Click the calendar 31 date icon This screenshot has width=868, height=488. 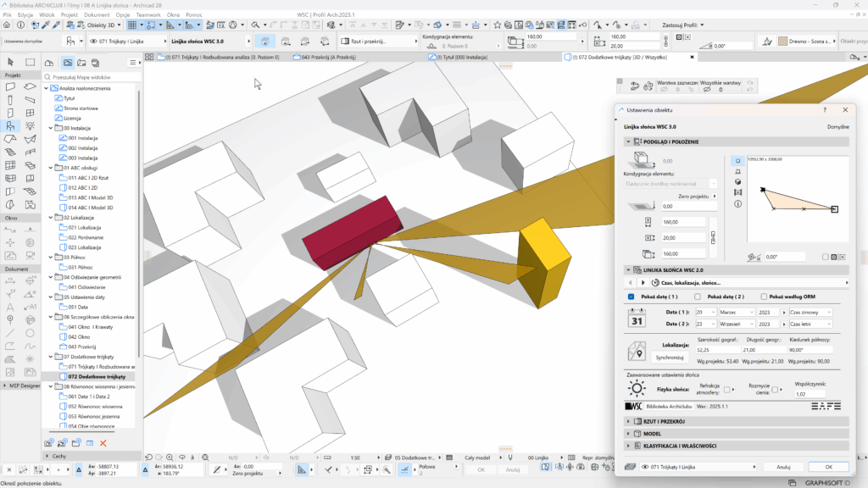coord(637,319)
